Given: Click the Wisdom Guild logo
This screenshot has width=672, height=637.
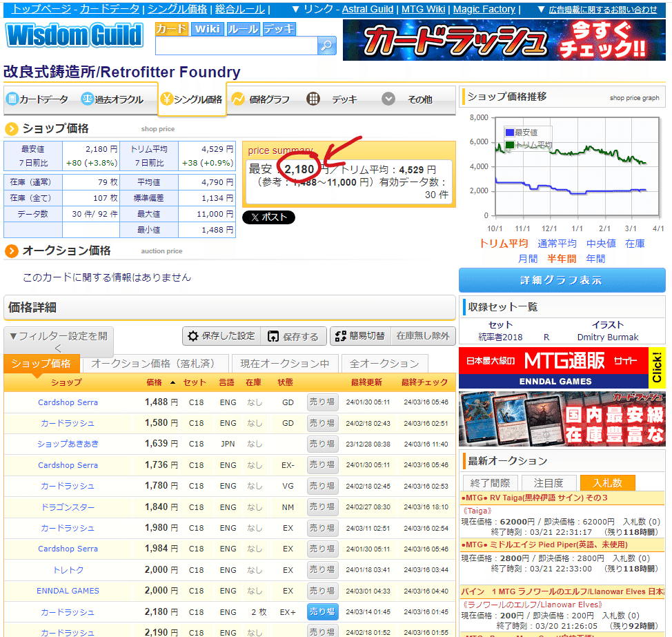Looking at the screenshot, I should click(75, 35).
